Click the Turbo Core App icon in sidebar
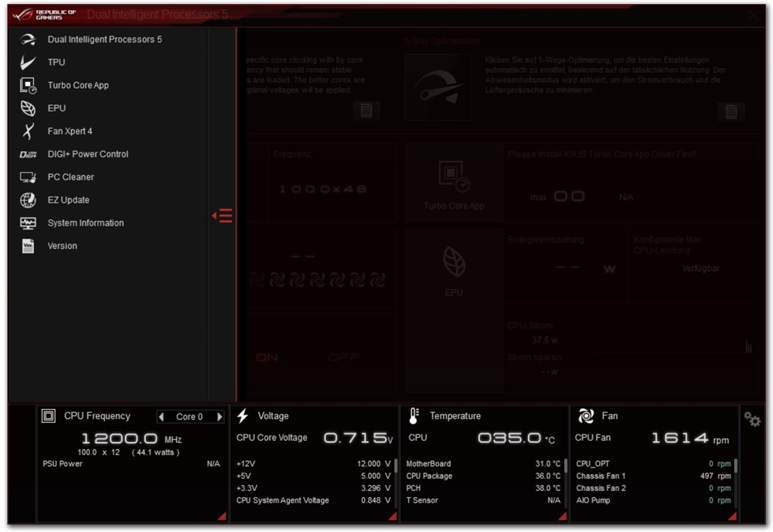 [28, 85]
